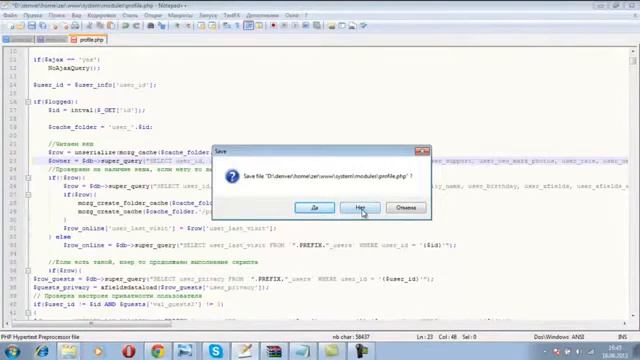
Task: Click the vertical scrollbar down arrow
Action: (x=633, y=316)
